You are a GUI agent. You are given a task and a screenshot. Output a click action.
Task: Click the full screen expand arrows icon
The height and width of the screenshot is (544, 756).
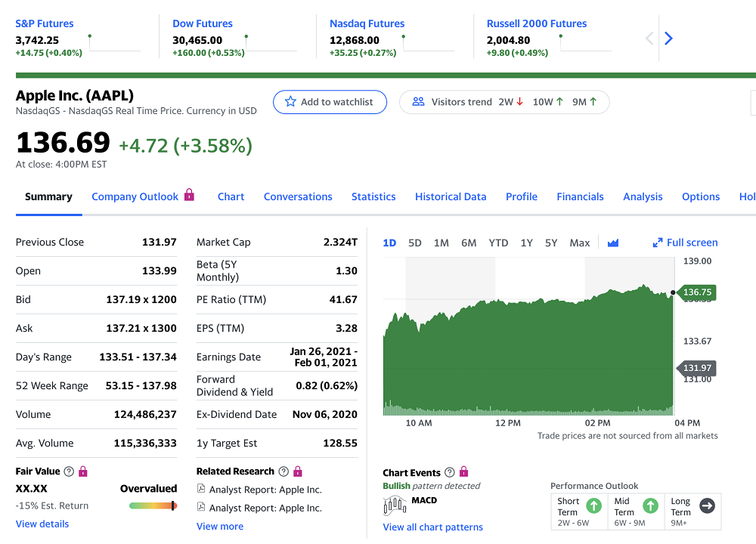(x=658, y=243)
